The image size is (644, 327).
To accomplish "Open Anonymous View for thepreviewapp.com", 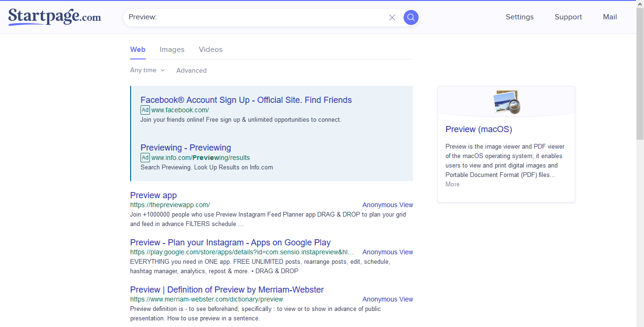I will 387,205.
